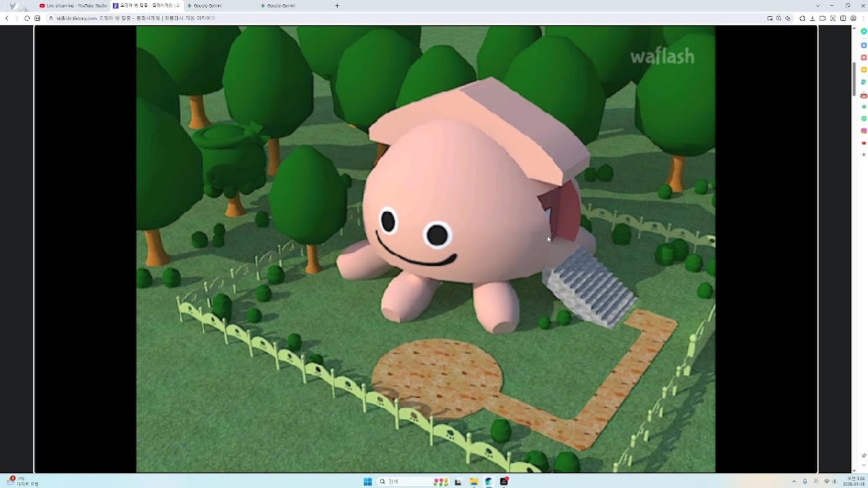The height and width of the screenshot is (488, 868).
Task: Click the video camera toolbar icon
Action: pyautogui.click(x=823, y=18)
